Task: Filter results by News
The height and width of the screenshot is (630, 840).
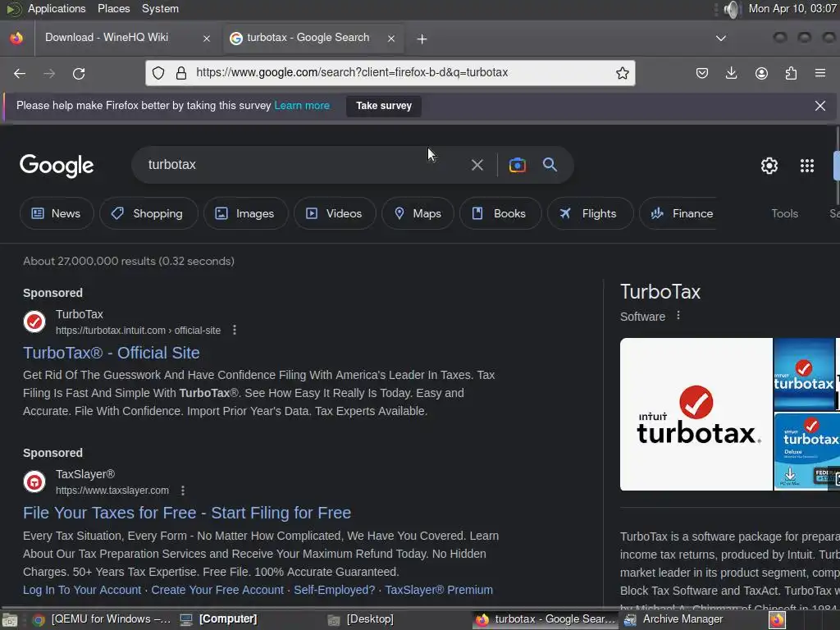Action: [57, 213]
